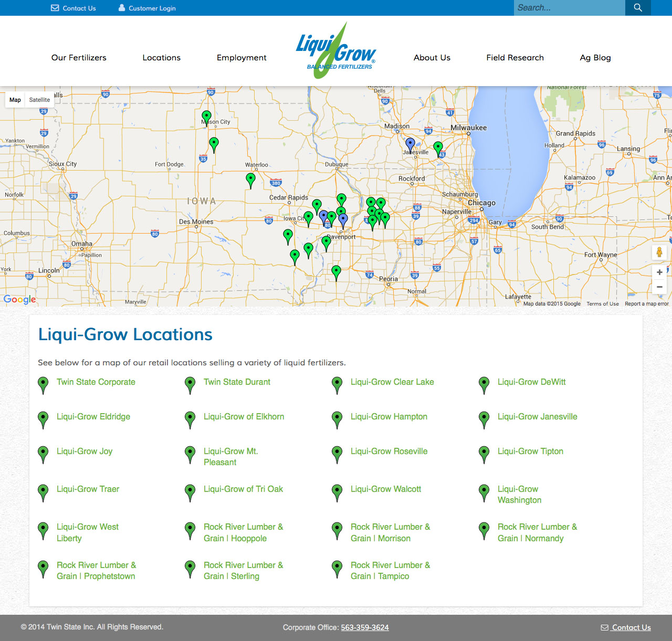Image resolution: width=672 pixels, height=641 pixels.
Task: Click the pin icon beside Liqui-Grow DeWitt
Action: click(x=485, y=385)
